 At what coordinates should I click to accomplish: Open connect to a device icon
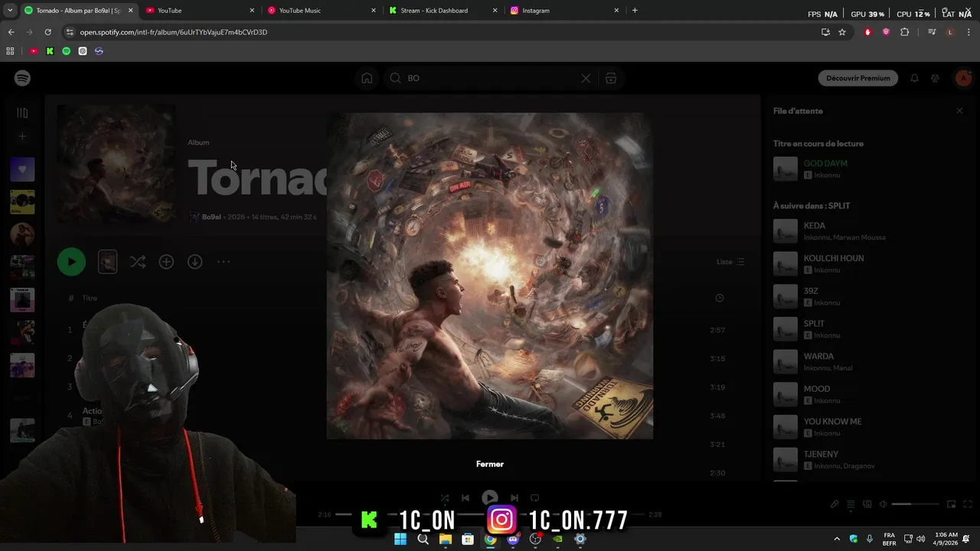click(x=867, y=504)
